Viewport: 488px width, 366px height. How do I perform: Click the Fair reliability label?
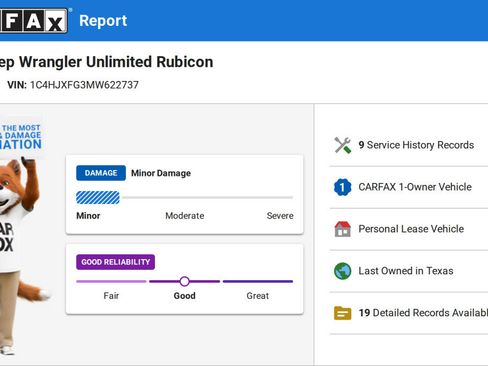pyautogui.click(x=111, y=296)
